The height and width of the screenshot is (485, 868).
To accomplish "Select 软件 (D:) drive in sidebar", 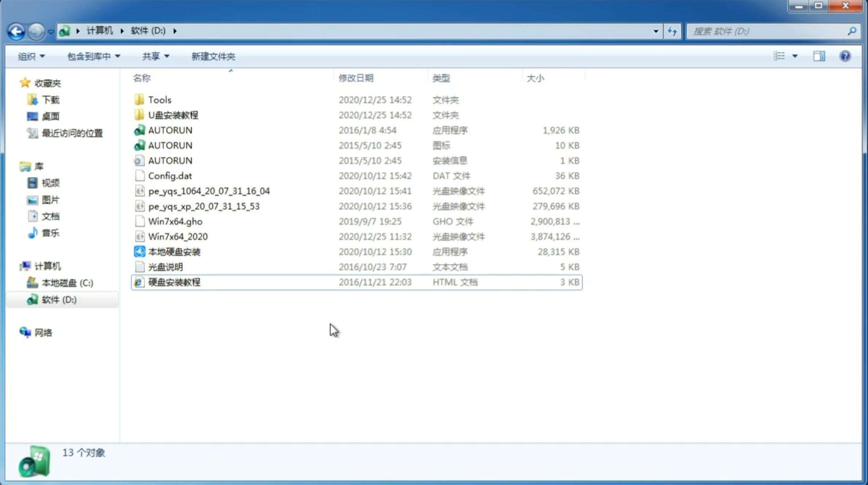I will (58, 299).
